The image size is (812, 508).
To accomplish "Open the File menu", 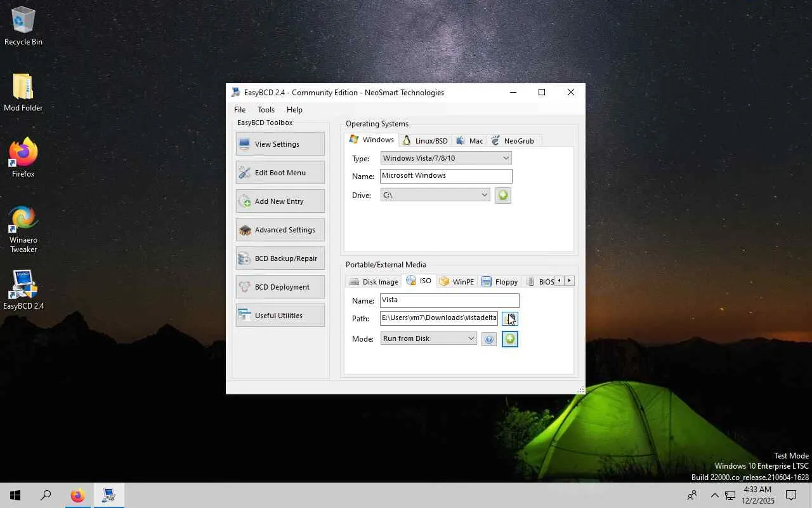I will point(240,110).
